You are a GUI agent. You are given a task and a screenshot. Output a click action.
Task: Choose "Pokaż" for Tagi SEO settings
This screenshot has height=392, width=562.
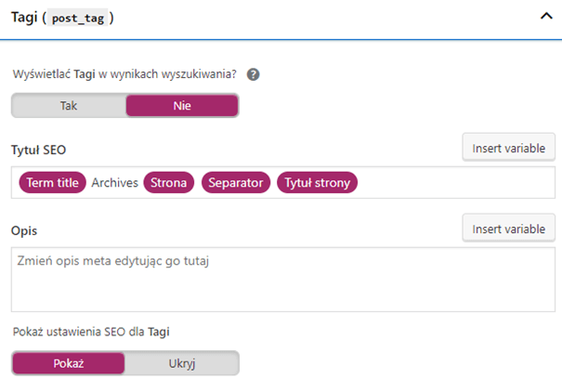(x=69, y=363)
